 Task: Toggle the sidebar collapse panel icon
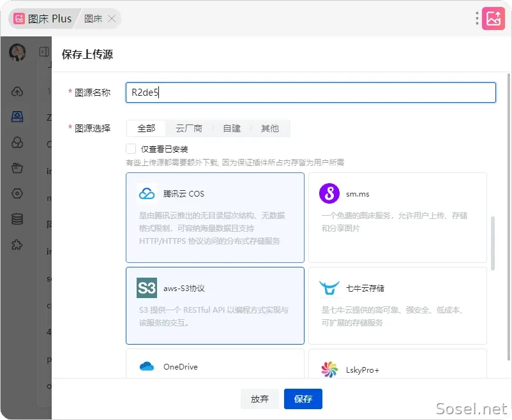44,52
